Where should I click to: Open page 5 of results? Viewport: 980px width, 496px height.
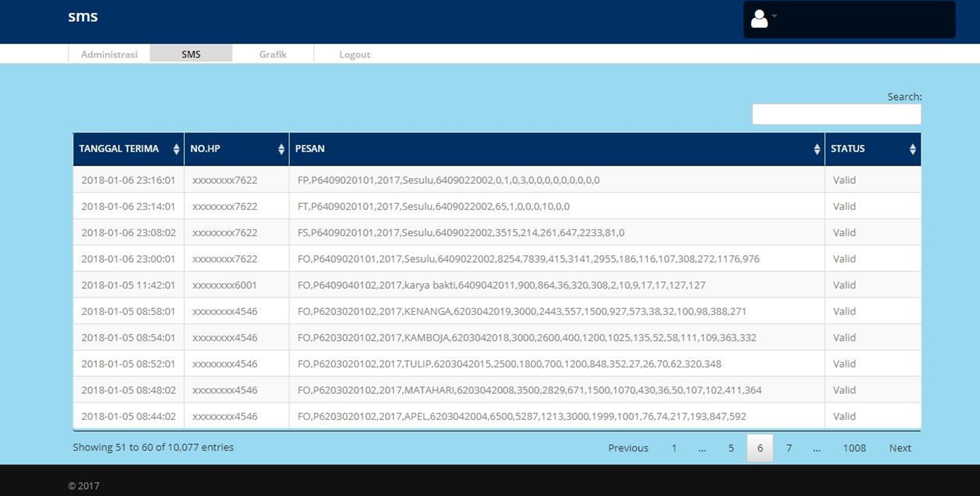tap(731, 448)
